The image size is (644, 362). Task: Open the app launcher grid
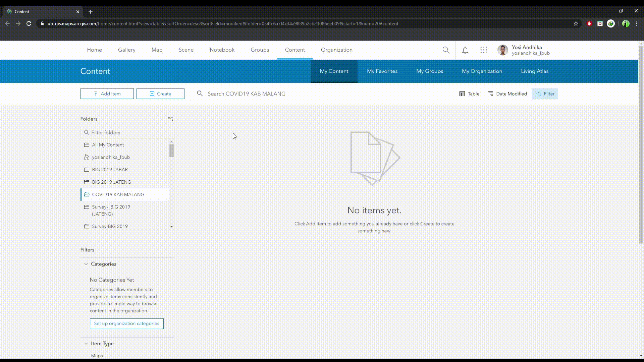[483, 50]
